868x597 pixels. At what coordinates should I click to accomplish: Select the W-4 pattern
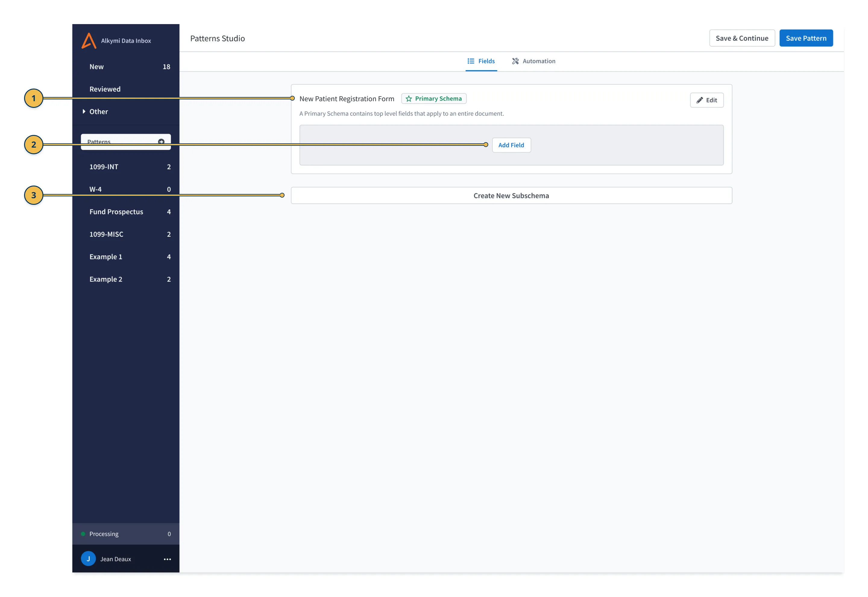[126, 189]
